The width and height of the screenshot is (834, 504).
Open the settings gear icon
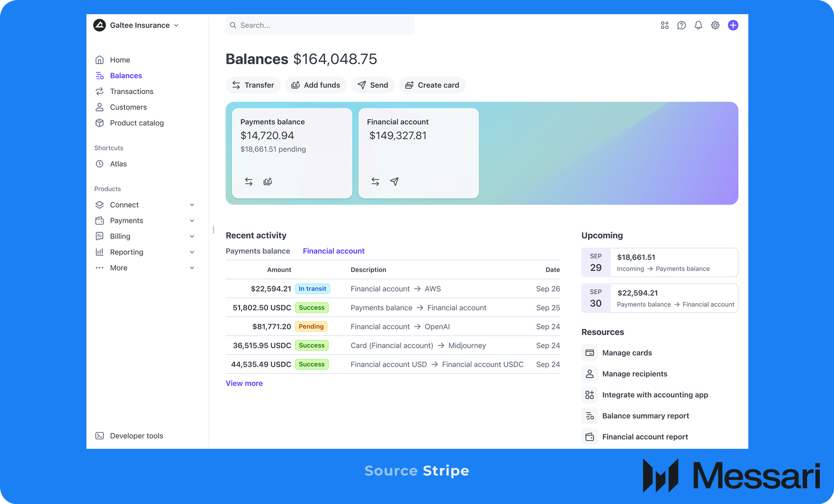click(715, 25)
